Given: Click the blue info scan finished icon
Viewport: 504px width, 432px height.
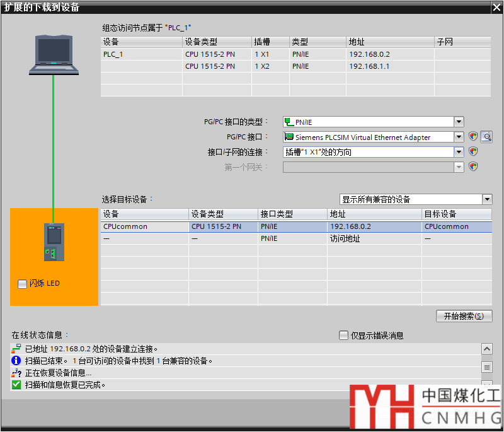Looking at the screenshot, I should tap(16, 361).
